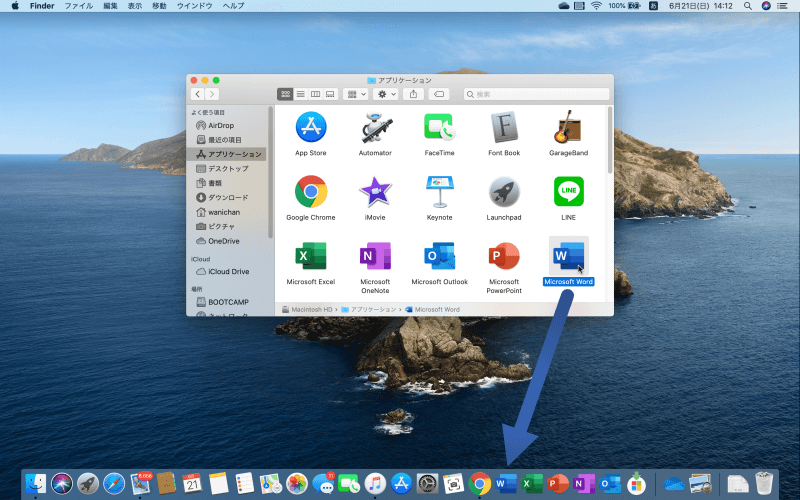Image resolution: width=800 pixels, height=500 pixels.
Task: Open Messages from the Dock
Action: pyautogui.click(x=323, y=483)
